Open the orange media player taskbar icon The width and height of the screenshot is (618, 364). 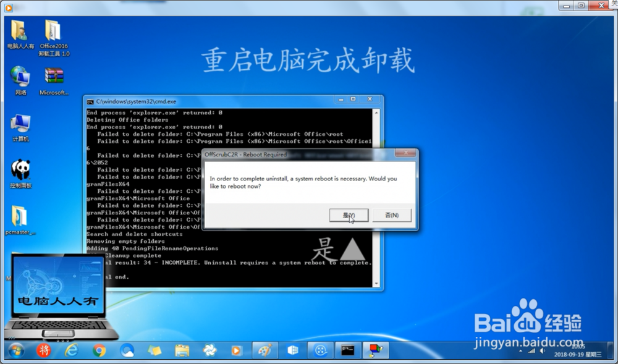pyautogui.click(x=237, y=350)
